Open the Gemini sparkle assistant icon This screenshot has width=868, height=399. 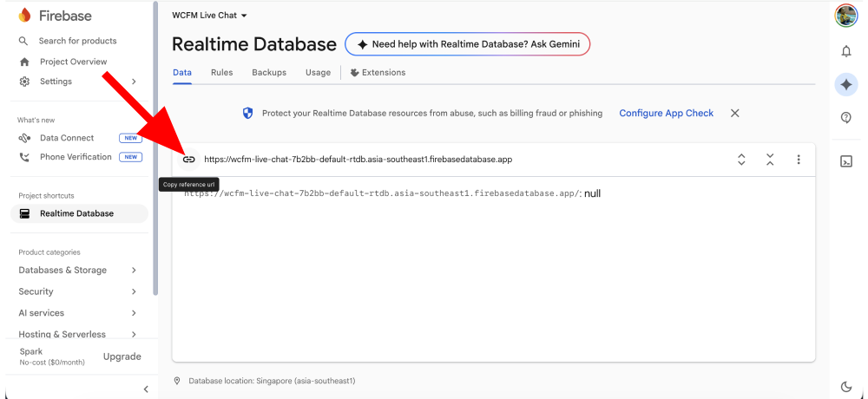click(x=846, y=84)
